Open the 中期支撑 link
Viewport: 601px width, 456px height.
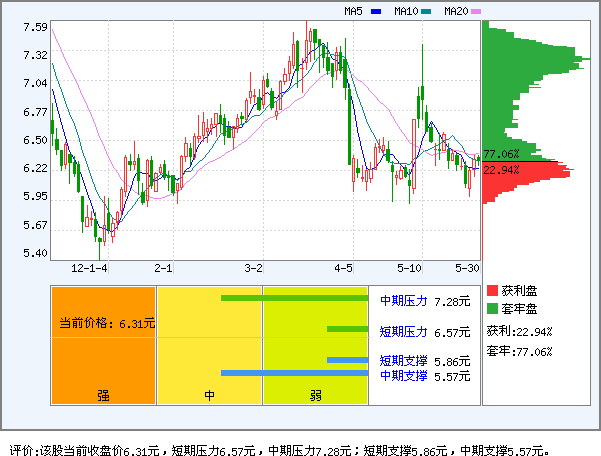[403, 375]
